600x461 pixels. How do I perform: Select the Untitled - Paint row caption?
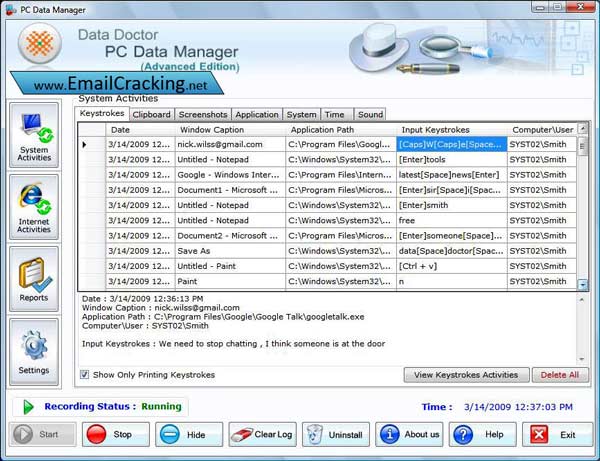[230, 266]
